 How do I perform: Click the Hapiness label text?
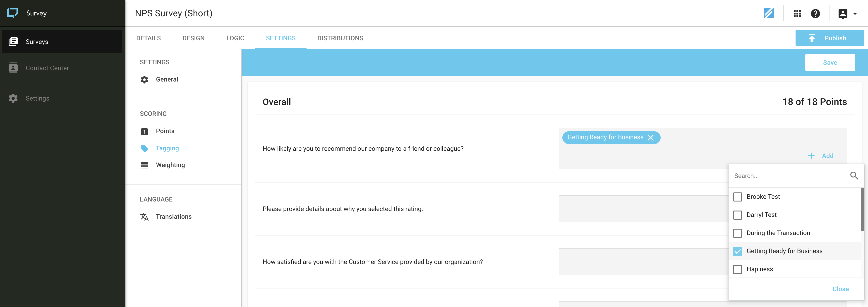click(760, 269)
